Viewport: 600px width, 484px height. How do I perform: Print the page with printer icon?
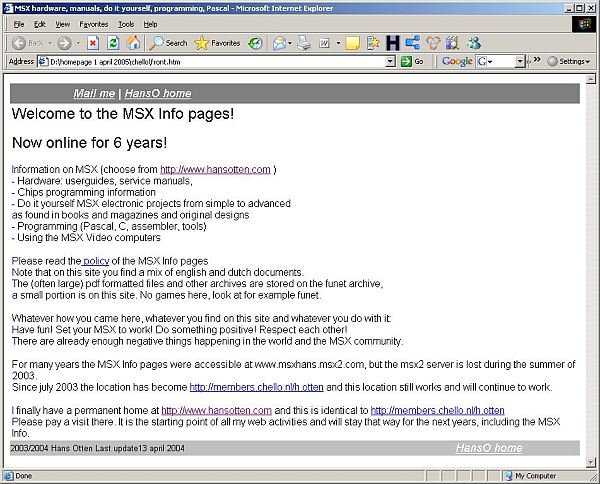click(x=304, y=43)
